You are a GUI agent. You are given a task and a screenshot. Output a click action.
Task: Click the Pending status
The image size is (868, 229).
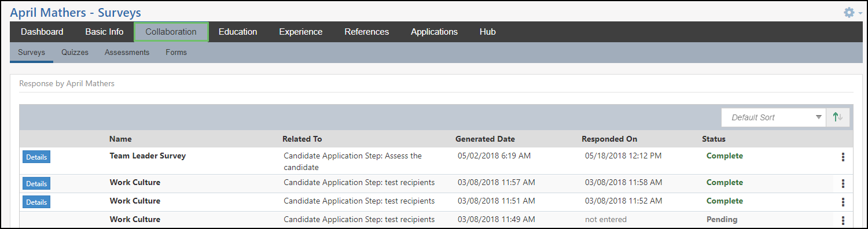tap(722, 219)
